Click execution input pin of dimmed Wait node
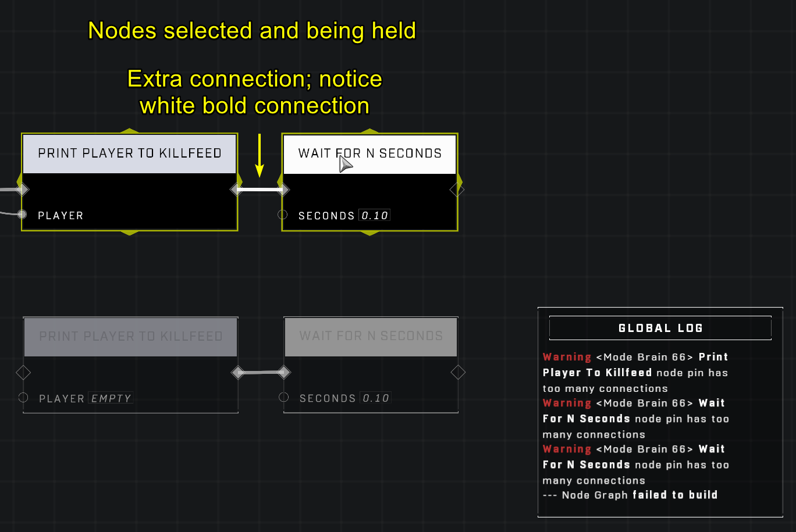Screen dimensions: 796x532 click(x=283, y=372)
